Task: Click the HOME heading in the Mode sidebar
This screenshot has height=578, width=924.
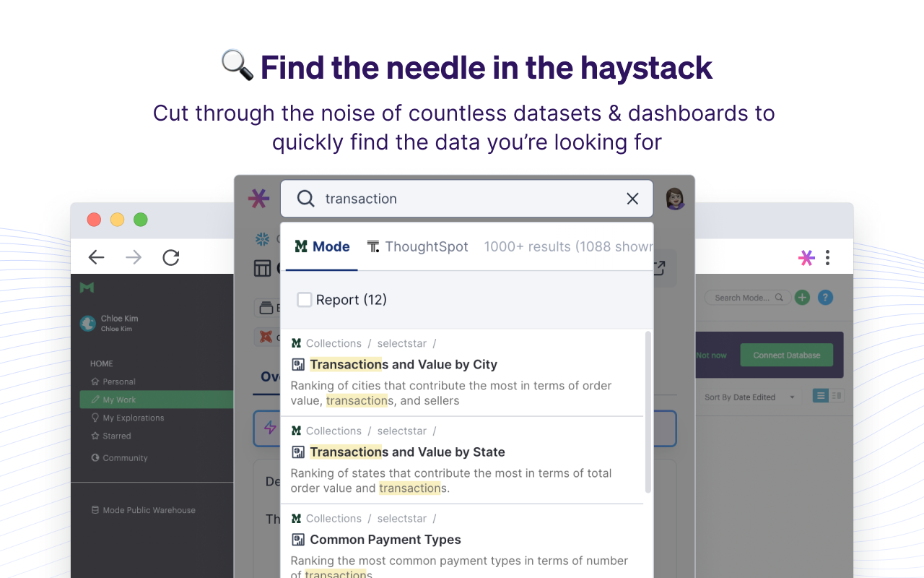Action: tap(102, 363)
